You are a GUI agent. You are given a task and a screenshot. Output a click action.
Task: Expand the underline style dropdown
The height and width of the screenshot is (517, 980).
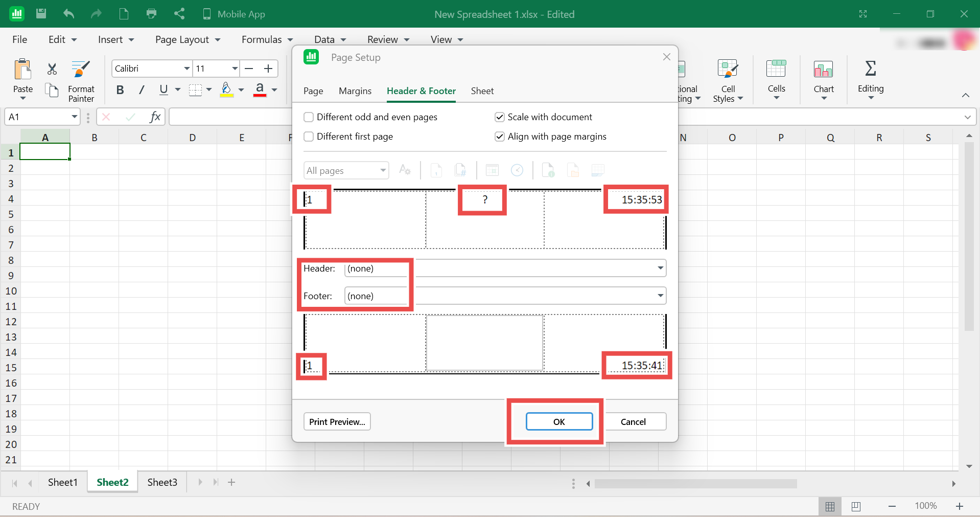coord(178,90)
